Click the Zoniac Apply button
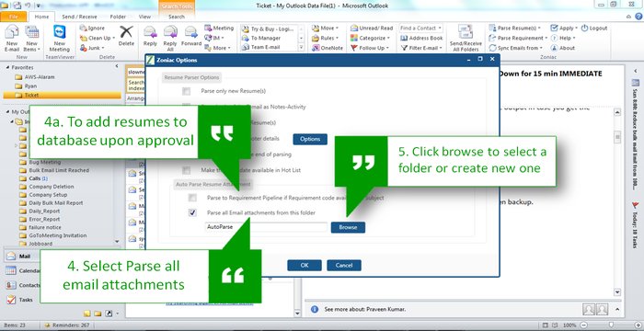The image size is (644, 331). tap(563, 28)
